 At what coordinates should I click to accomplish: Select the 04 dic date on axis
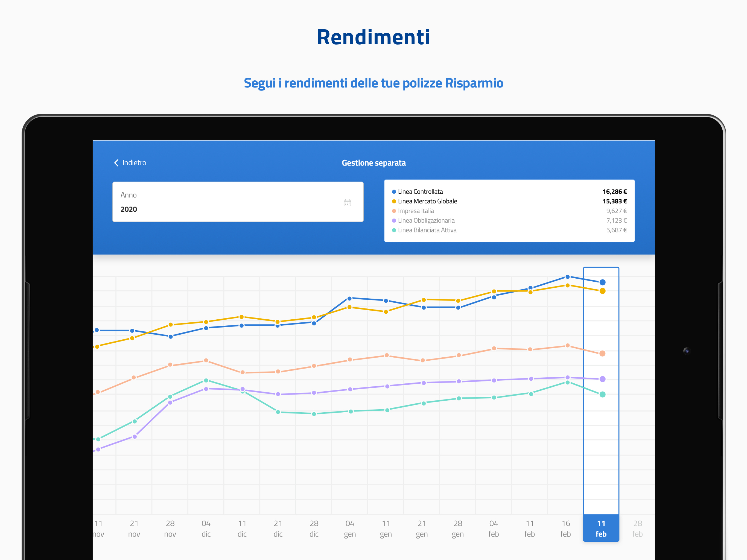coord(206,528)
